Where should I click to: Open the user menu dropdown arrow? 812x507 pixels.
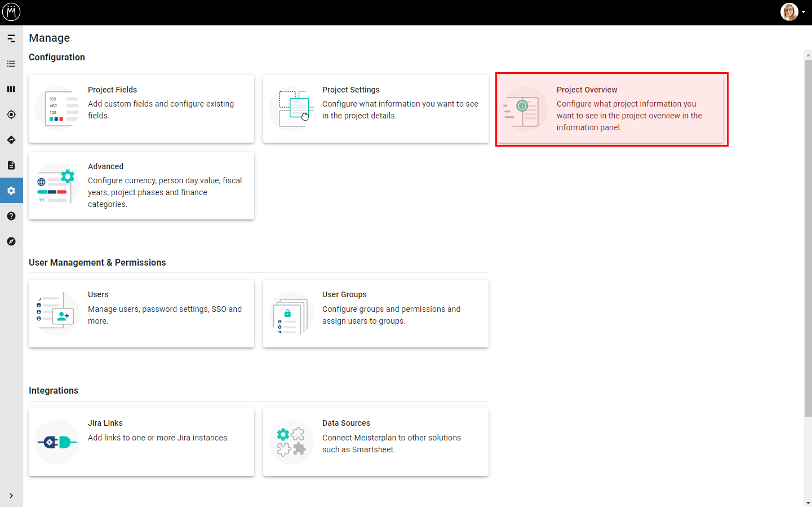804,12
